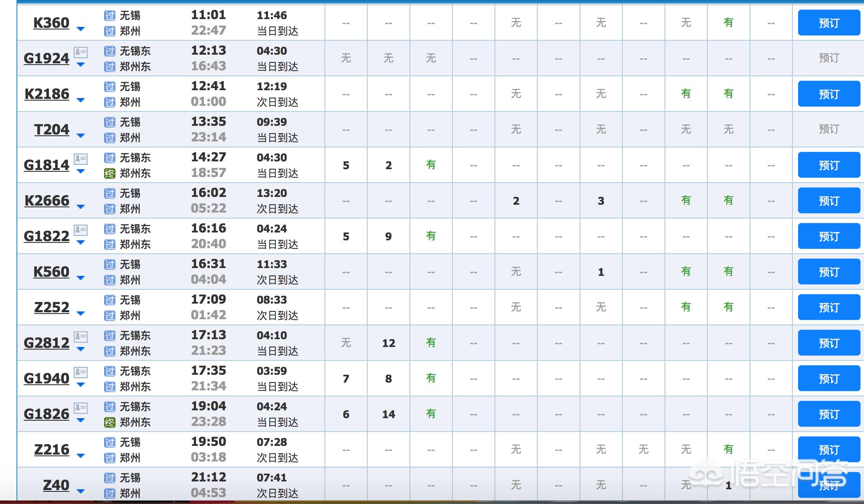Click the pass-through icon before 郑州 in Z40 row
This screenshot has height=504, width=864.
pos(110,494)
